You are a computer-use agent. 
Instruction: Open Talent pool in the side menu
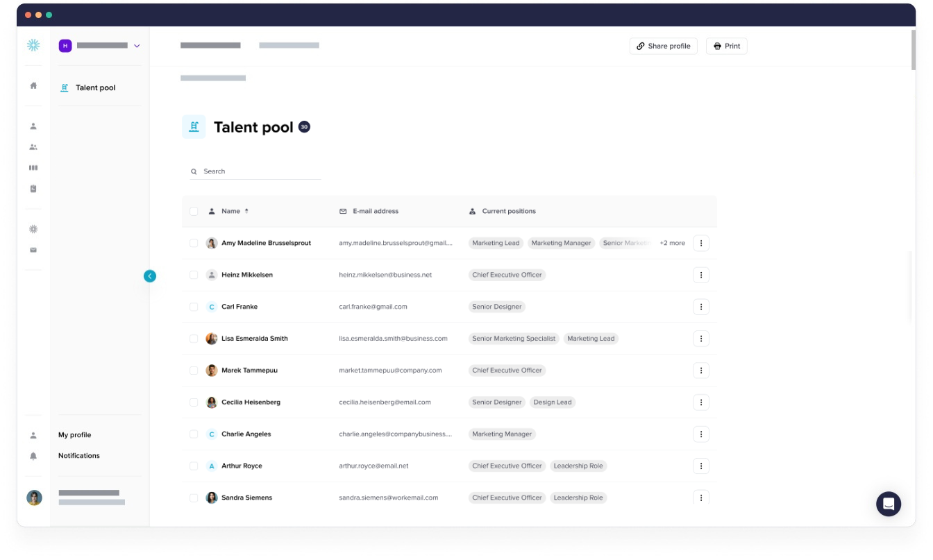(x=95, y=88)
